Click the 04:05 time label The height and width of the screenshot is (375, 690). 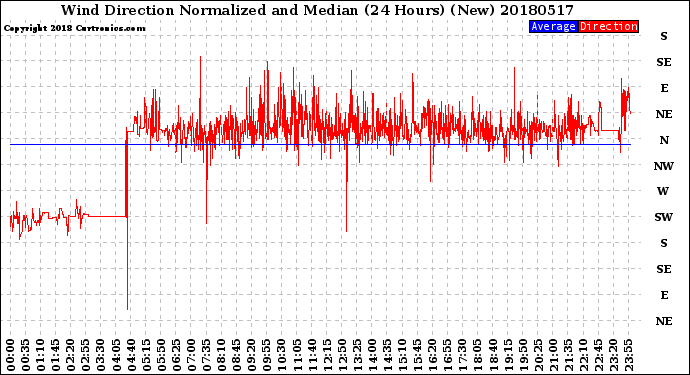(x=116, y=355)
